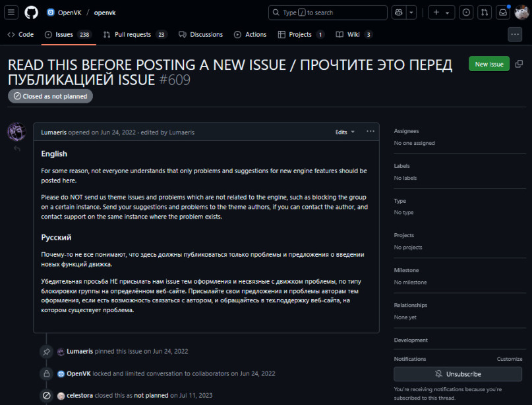Open the repository nav overflow menu
Viewport: 532px width, 405px height.
[x=515, y=34]
